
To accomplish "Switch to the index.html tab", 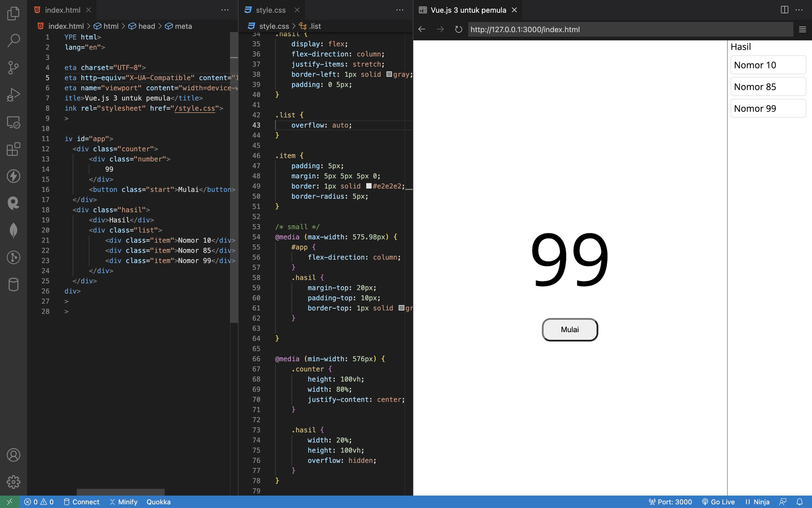I will [62, 10].
